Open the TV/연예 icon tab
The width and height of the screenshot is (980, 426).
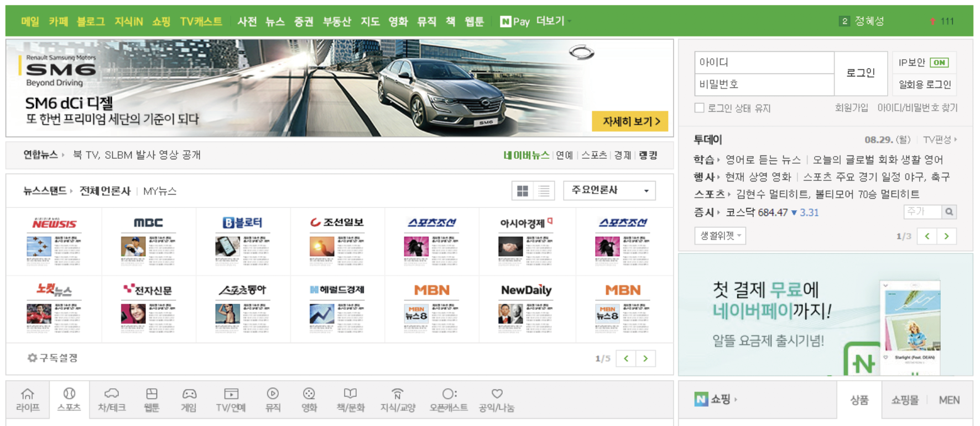click(x=231, y=400)
